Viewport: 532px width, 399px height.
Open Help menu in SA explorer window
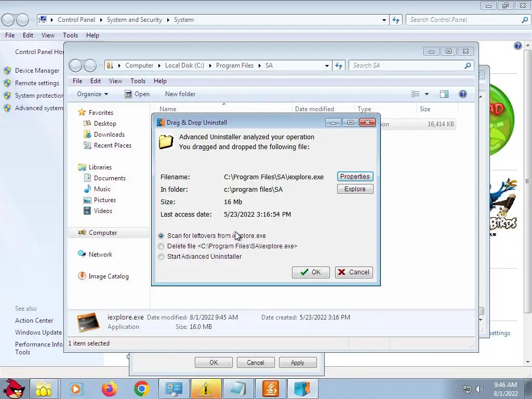(160, 81)
